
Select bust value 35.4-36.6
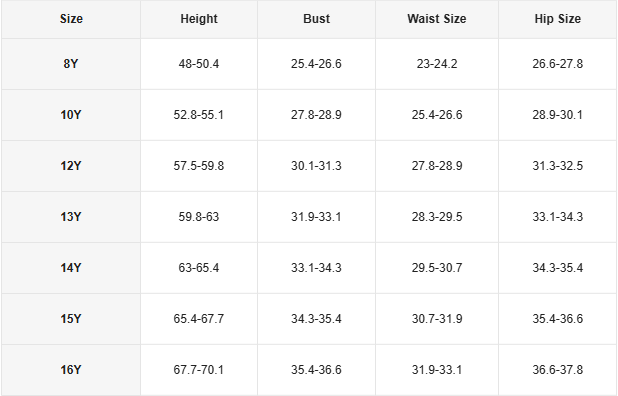click(316, 370)
